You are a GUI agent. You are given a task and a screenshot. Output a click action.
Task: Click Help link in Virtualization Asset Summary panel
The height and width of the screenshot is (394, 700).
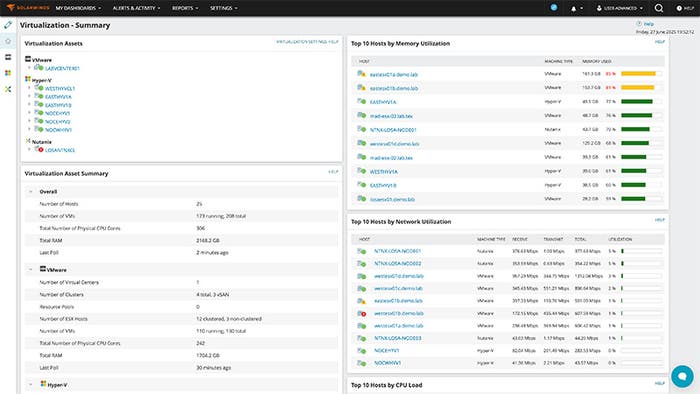coord(333,172)
